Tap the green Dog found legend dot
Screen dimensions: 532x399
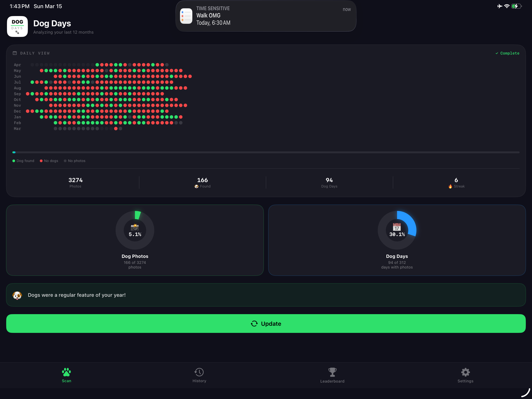pyautogui.click(x=14, y=161)
